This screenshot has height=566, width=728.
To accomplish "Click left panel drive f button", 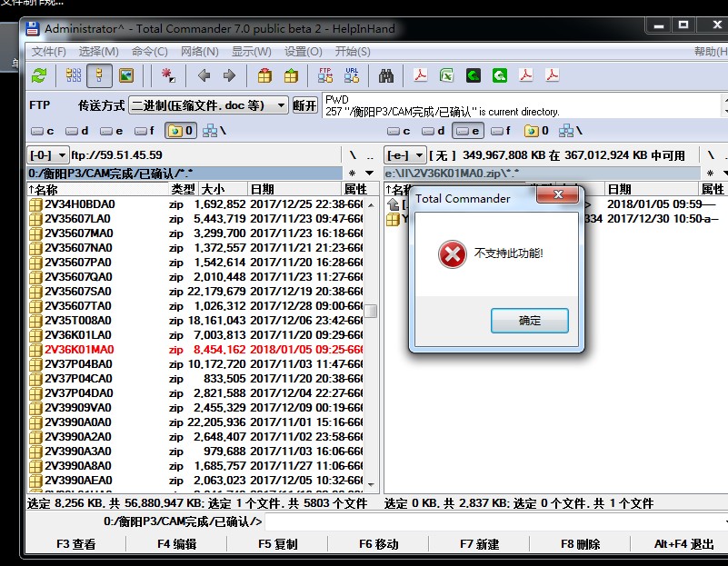I will (145, 132).
